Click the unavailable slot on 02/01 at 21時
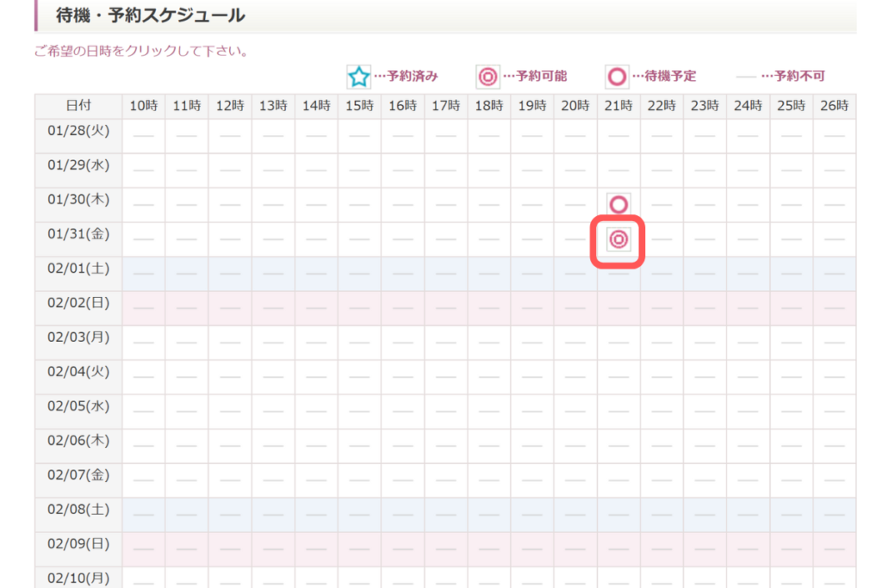This screenshot has width=882, height=588. point(618,274)
